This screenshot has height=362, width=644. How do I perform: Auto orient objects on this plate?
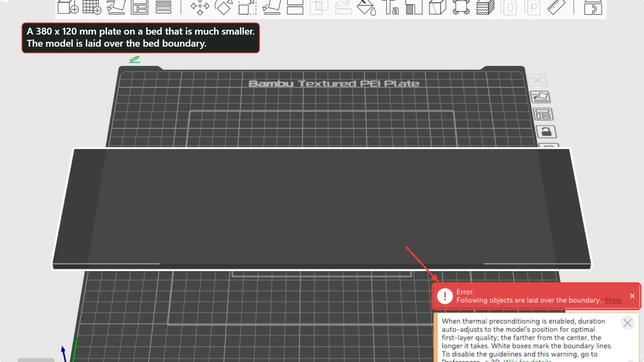[540, 97]
